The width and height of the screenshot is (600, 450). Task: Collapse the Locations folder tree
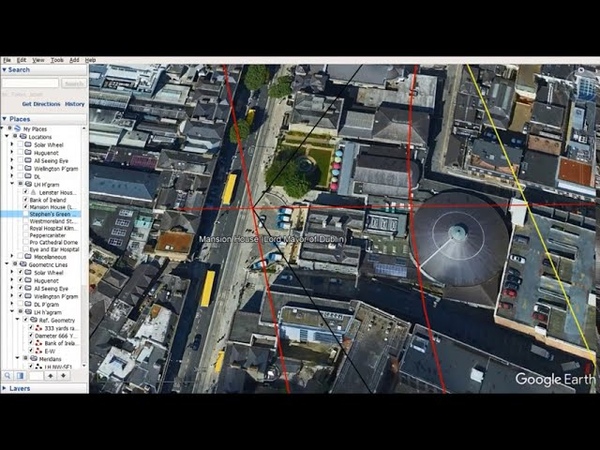tap(7, 136)
